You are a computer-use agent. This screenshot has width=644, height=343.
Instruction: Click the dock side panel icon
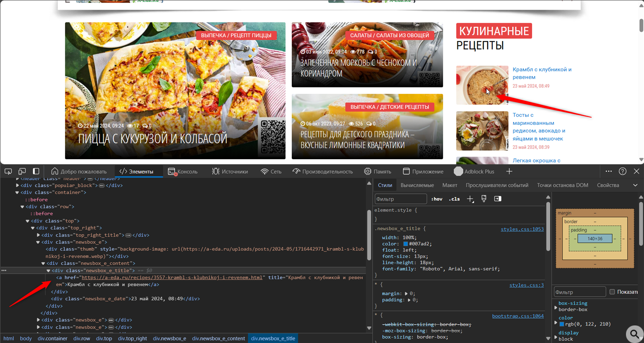[x=36, y=171]
